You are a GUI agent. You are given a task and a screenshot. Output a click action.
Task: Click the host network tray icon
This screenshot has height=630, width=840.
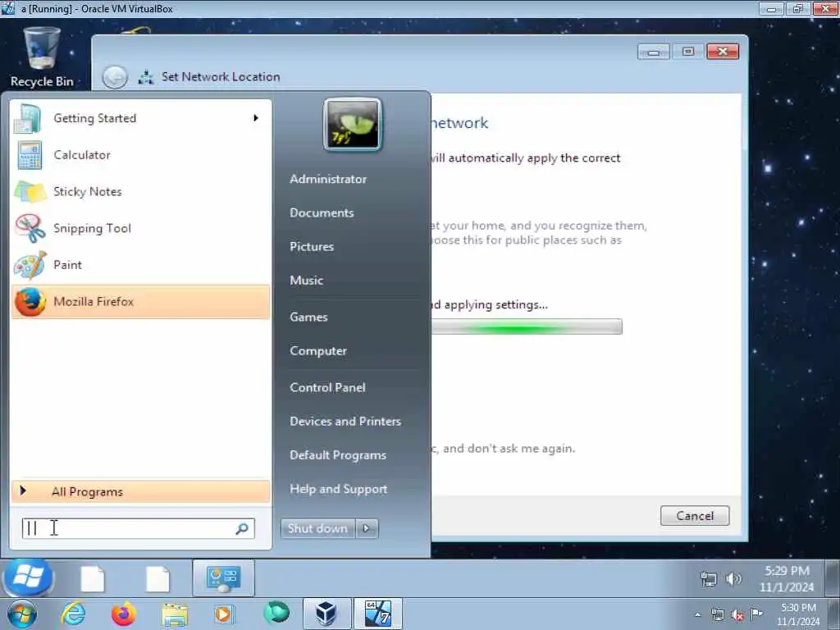coord(717,615)
